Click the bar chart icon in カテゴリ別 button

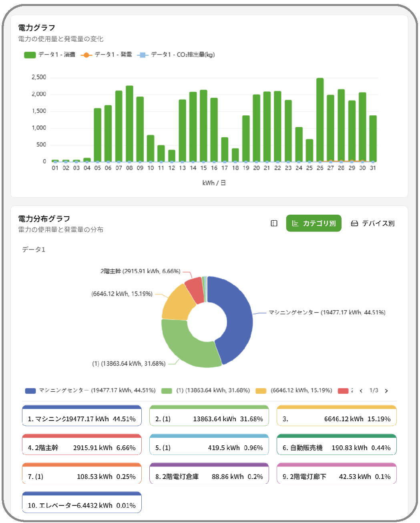pyautogui.click(x=295, y=223)
